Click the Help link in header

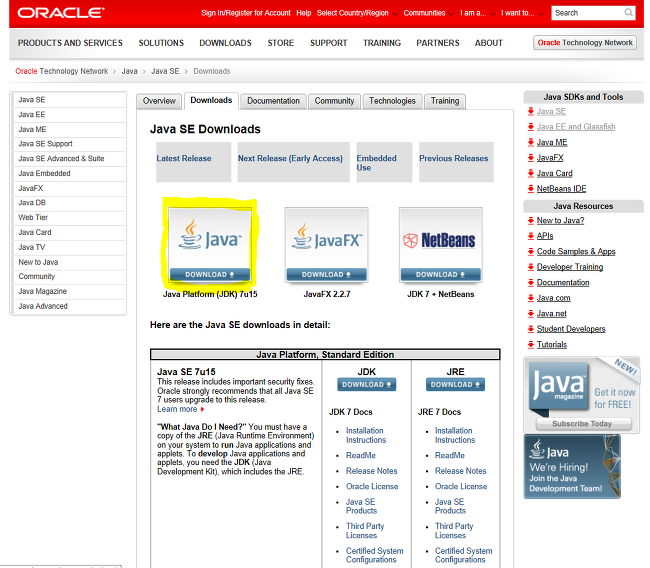pyautogui.click(x=303, y=13)
